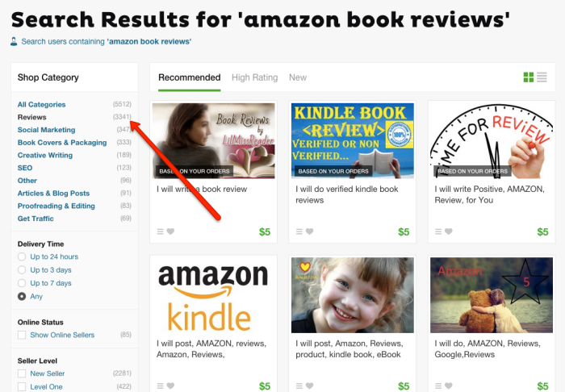Viewport: 565px width, 392px height.
Task: Choose 'Up to 7 days' delivery time
Action: click(x=22, y=283)
